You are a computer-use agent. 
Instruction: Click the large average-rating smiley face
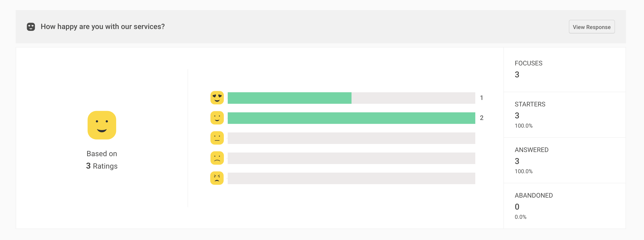(x=102, y=125)
